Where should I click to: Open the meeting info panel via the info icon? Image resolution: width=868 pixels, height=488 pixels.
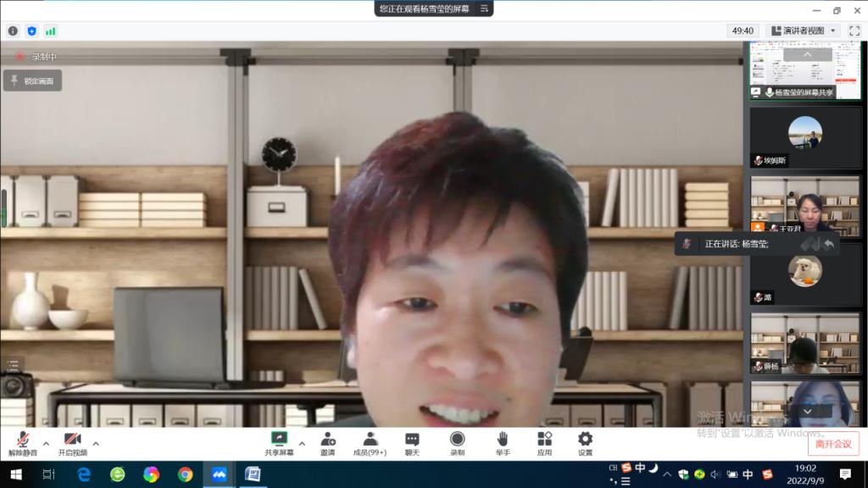pyautogui.click(x=13, y=30)
